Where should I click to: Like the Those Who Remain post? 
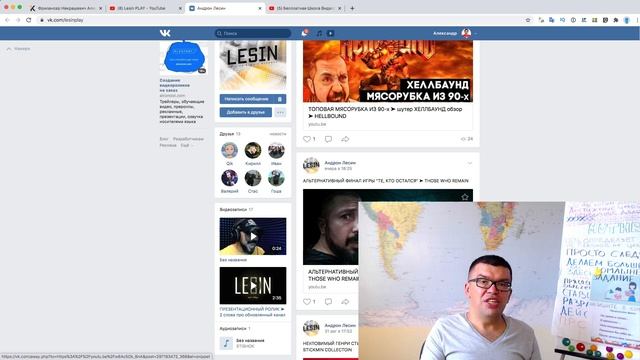pyautogui.click(x=307, y=302)
